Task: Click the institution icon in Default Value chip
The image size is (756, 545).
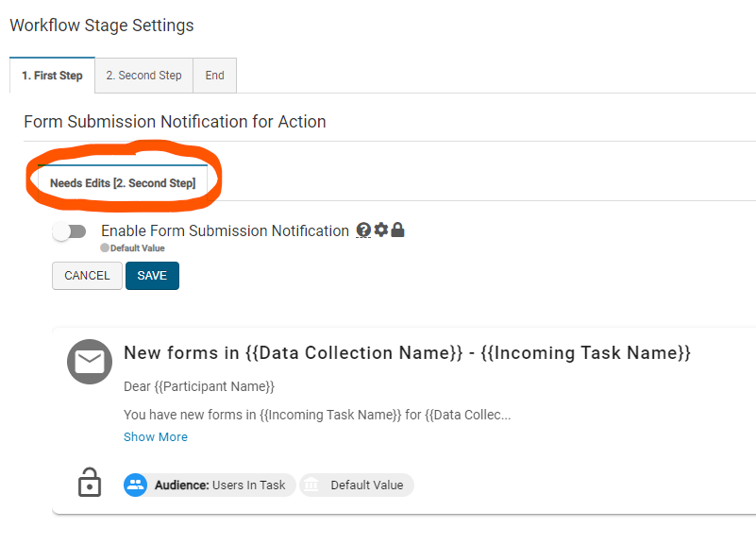Action: click(311, 485)
